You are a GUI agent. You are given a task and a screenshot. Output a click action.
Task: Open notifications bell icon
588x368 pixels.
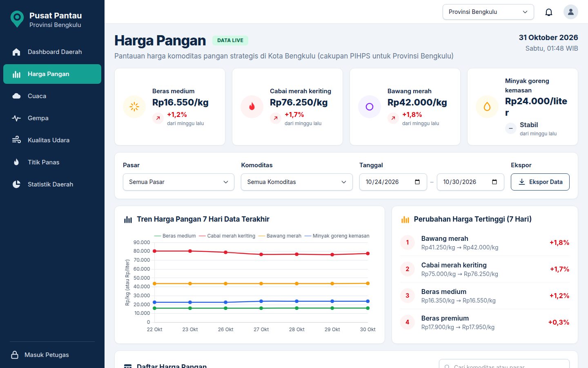pos(549,12)
